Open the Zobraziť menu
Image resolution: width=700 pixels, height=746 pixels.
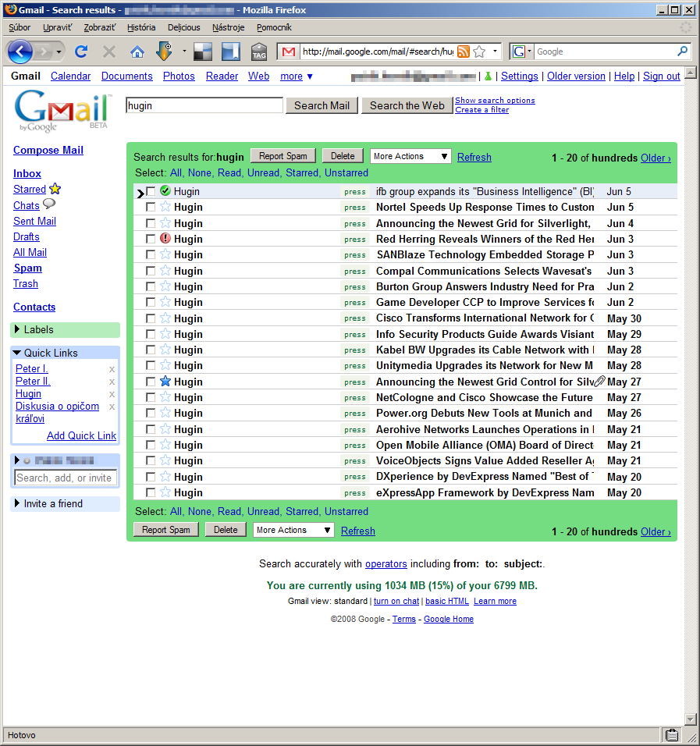point(99,27)
